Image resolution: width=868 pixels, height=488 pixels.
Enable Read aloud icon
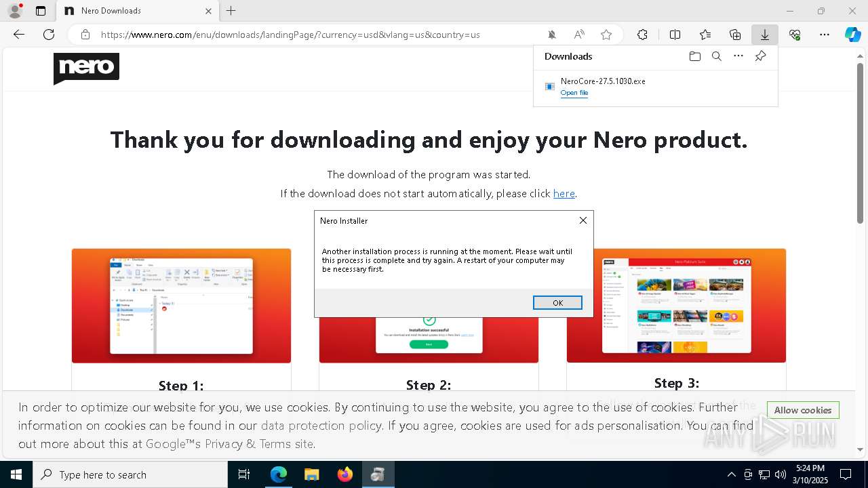point(579,35)
